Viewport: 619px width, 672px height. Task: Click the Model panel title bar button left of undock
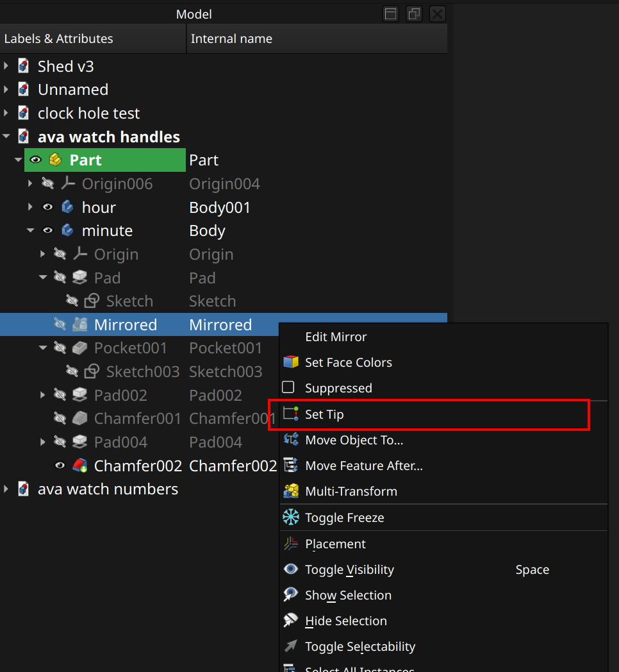coord(391,14)
